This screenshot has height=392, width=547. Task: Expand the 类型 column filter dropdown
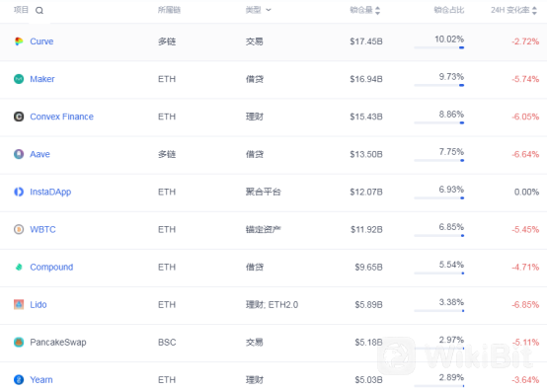pyautogui.click(x=269, y=10)
